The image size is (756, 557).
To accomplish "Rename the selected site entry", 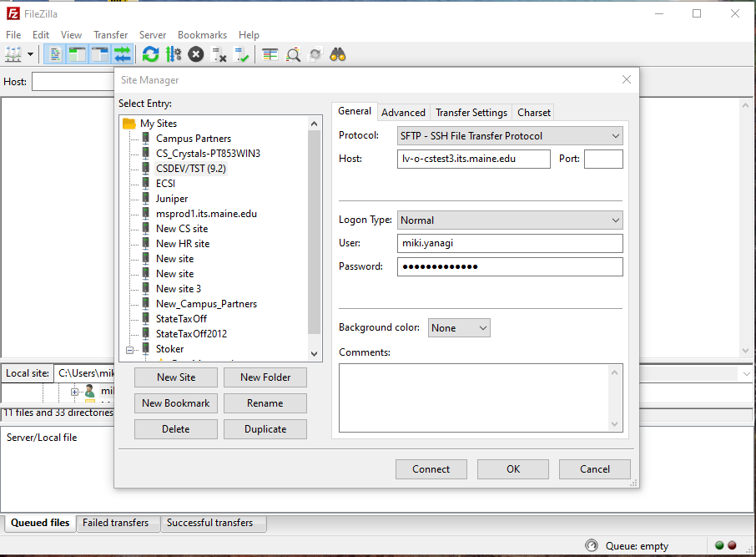I will point(265,403).
